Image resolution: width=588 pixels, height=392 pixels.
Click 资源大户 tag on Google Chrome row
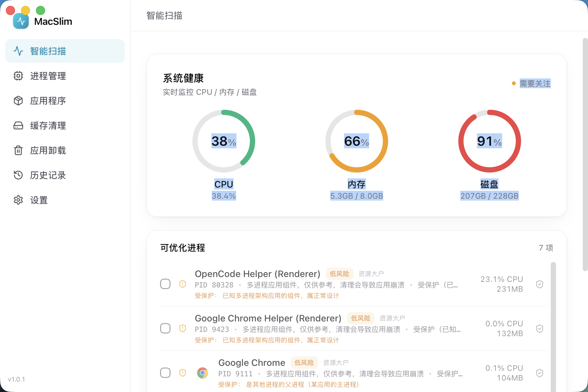(336, 363)
